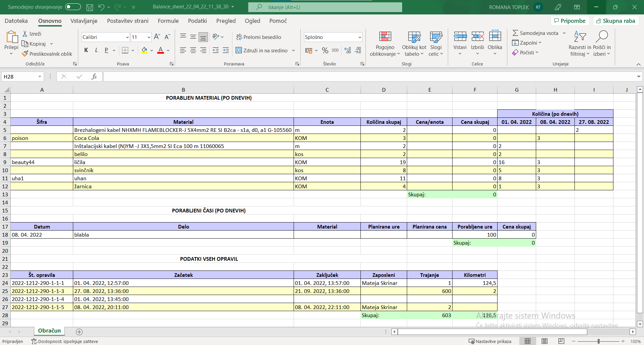Activate Preslikovalnik oblik format painter

[47, 54]
